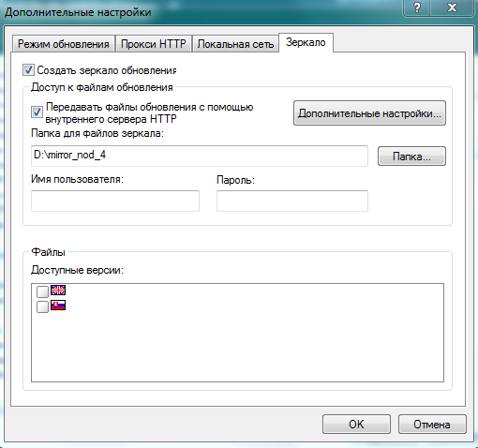The width and height of the screenshot is (478, 448).
Task: Click the Папка... browse button
Action: 411,157
